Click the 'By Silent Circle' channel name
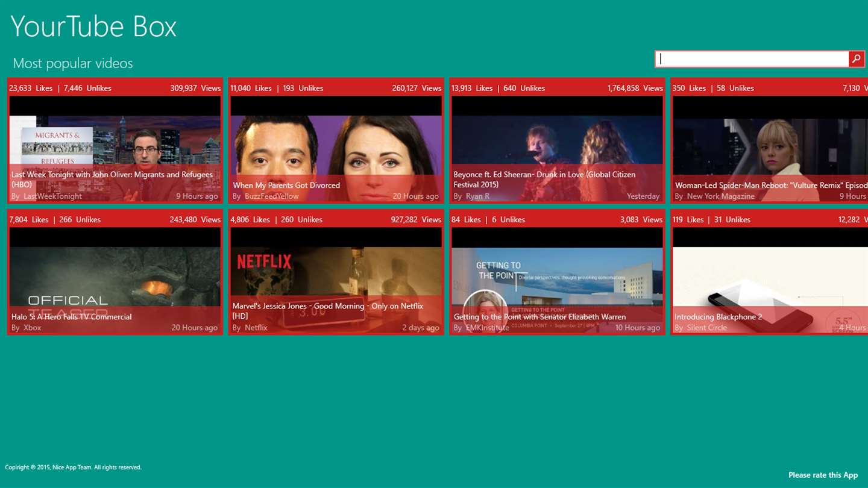 click(700, 328)
